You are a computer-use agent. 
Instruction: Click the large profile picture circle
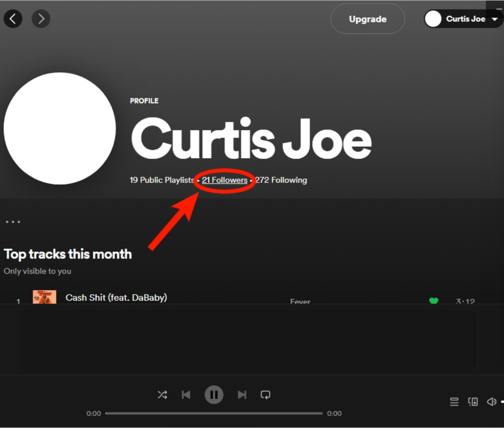(x=60, y=129)
